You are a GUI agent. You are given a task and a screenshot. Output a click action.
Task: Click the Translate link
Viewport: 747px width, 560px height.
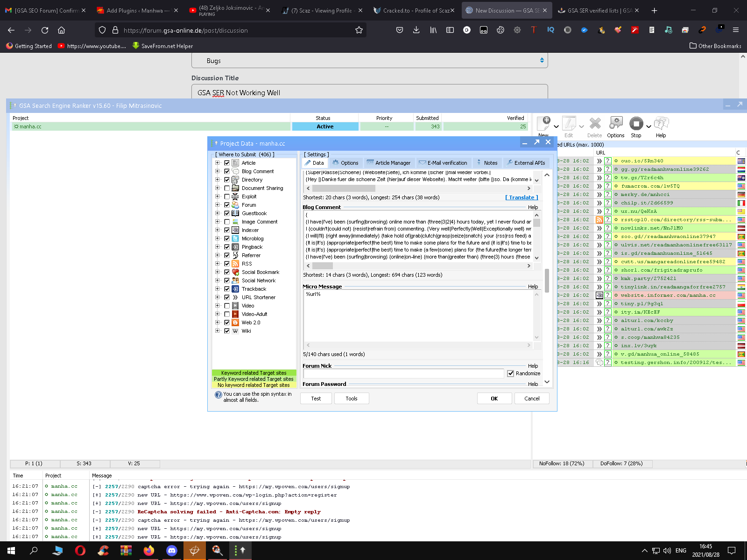tap(522, 197)
